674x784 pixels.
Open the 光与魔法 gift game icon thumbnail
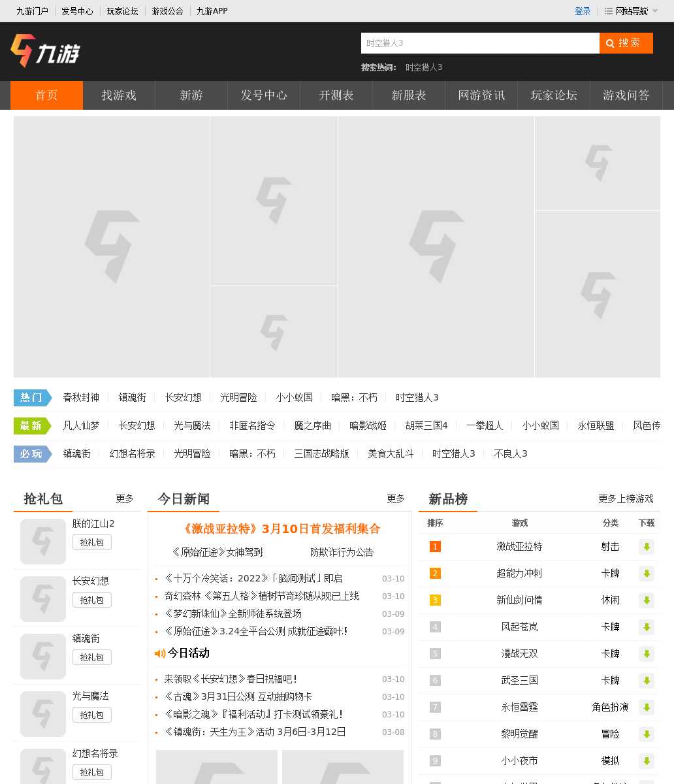(43, 714)
